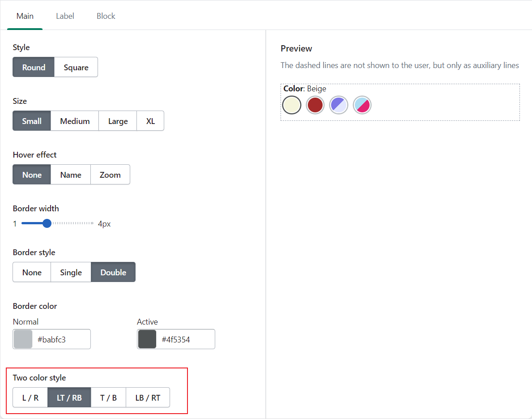Image resolution: width=532 pixels, height=419 pixels.
Task: Set hover effect to Name
Action: click(71, 175)
